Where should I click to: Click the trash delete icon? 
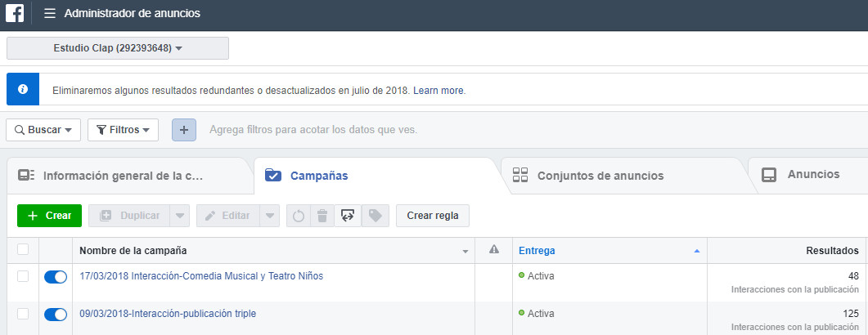[x=322, y=216]
